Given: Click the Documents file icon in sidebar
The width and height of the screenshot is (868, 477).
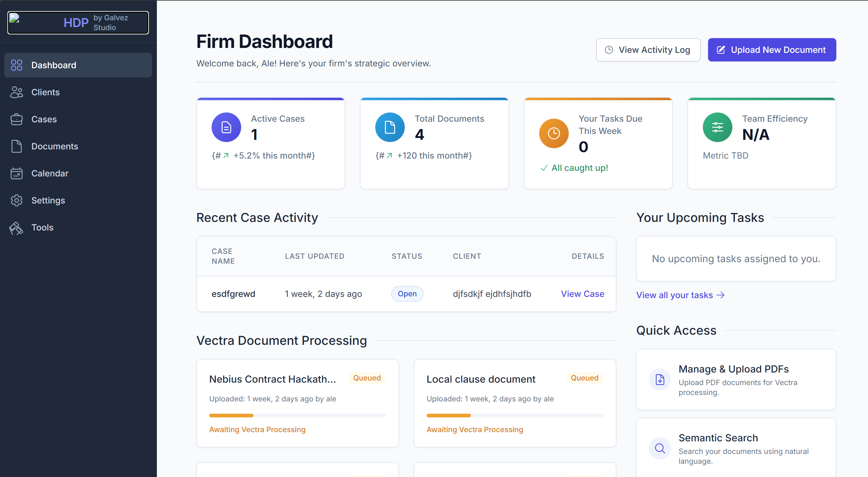Looking at the screenshot, I should [17, 146].
